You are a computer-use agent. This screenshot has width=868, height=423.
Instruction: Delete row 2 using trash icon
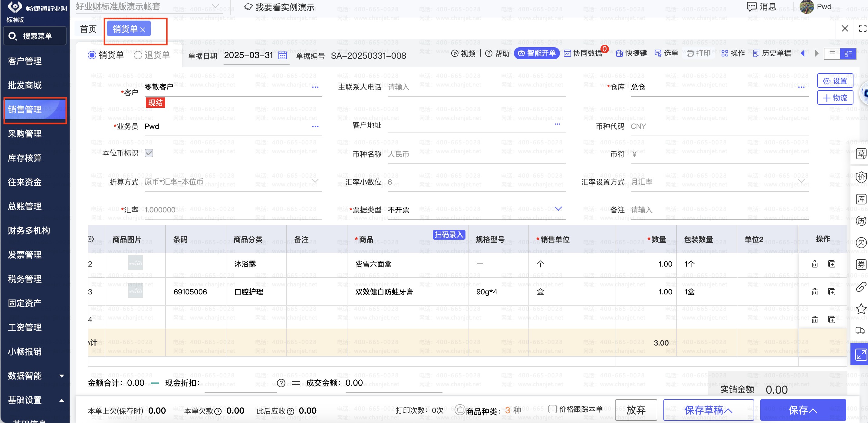click(814, 264)
